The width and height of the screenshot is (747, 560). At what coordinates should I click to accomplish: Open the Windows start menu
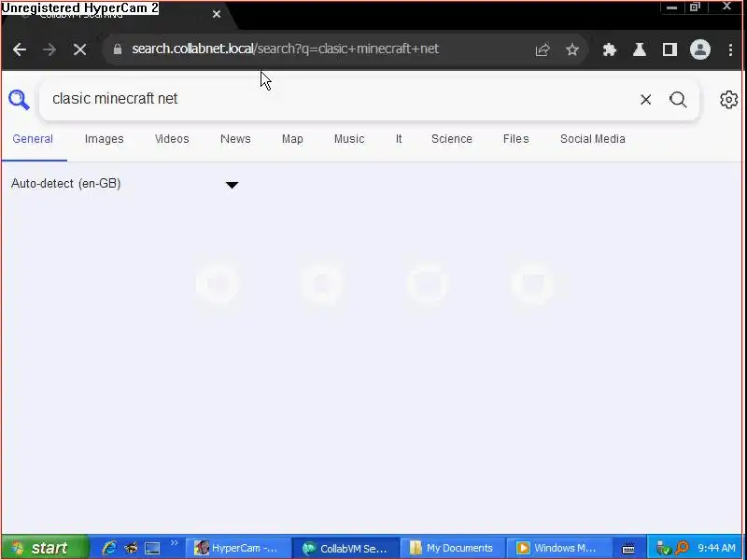coord(45,548)
